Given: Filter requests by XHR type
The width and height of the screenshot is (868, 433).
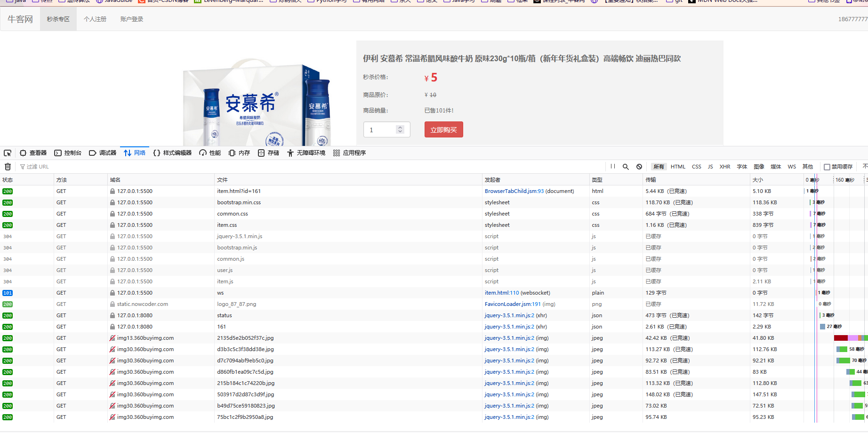Looking at the screenshot, I should point(725,167).
